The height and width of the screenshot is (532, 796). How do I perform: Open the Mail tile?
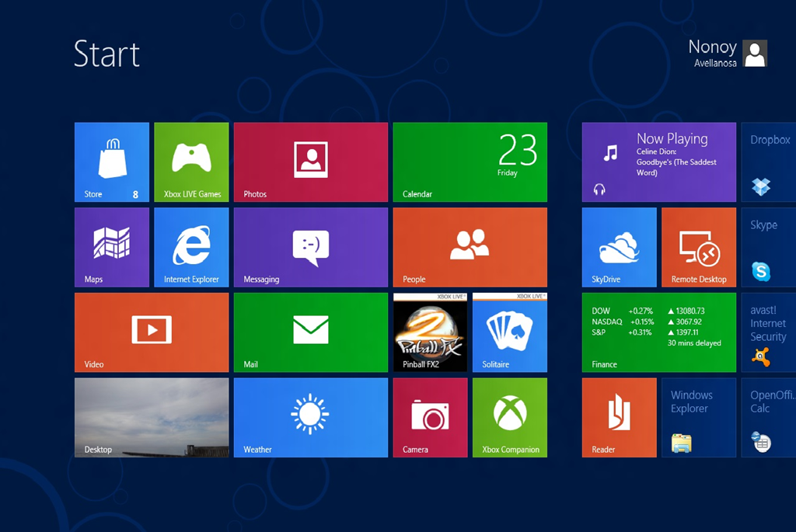click(x=310, y=332)
